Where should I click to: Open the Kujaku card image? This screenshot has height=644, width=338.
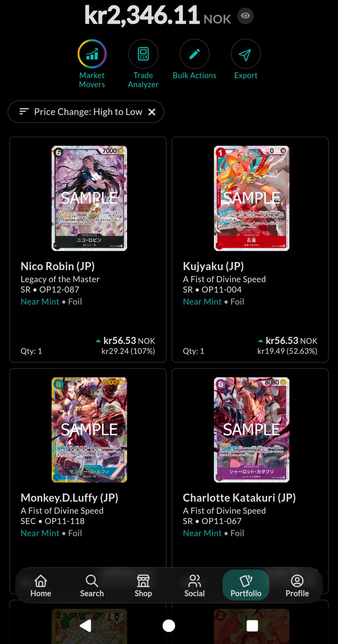[x=252, y=198]
